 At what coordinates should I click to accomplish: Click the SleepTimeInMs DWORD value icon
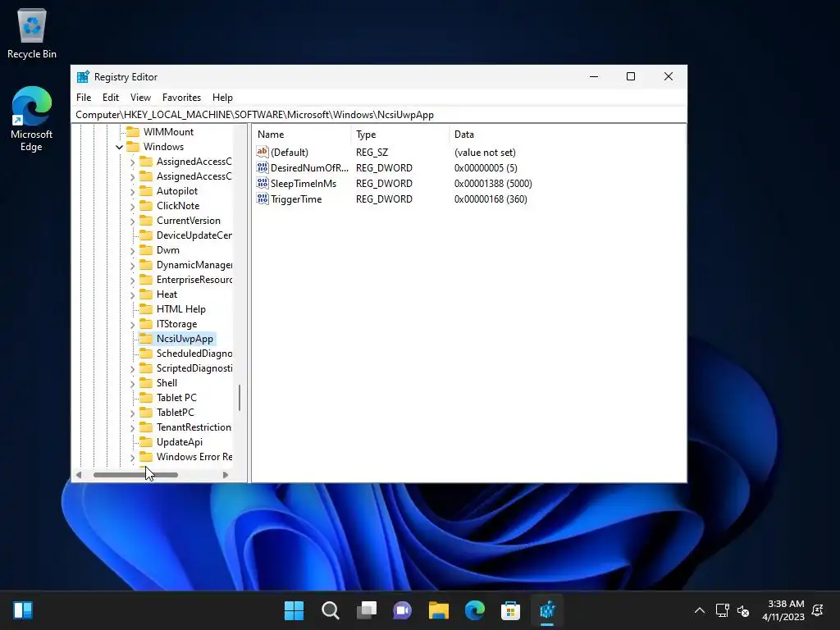click(262, 183)
